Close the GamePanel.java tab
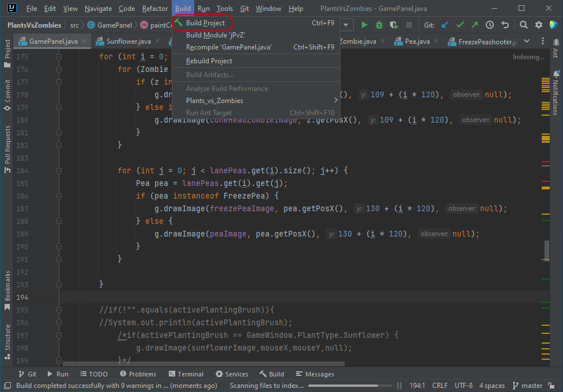 click(84, 41)
